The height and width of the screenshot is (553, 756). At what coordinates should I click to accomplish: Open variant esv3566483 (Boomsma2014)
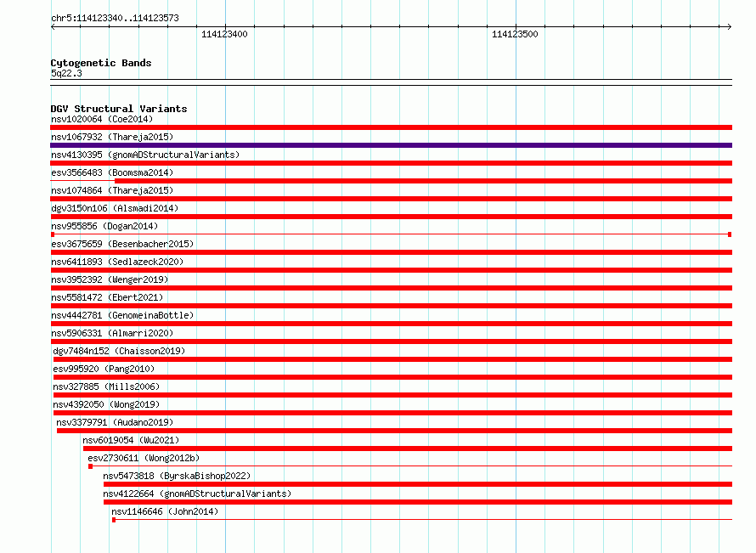pos(112,172)
